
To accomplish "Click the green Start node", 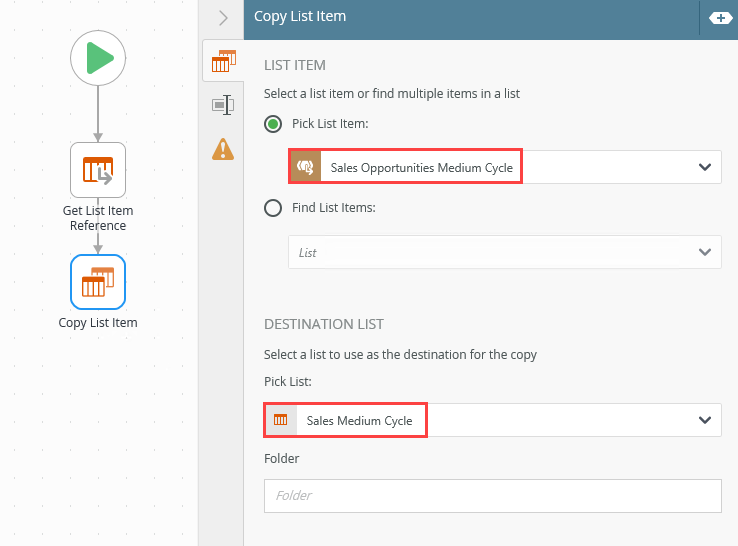I will pos(98,58).
